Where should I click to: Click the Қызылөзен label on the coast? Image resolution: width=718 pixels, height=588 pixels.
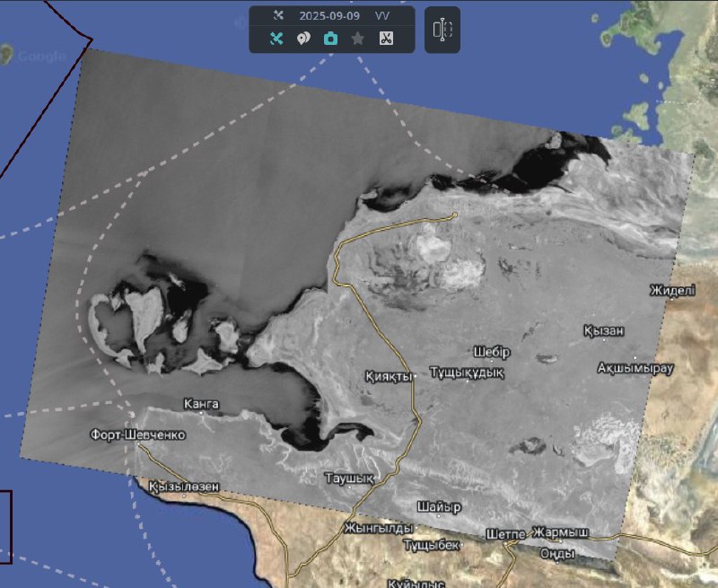point(184,487)
